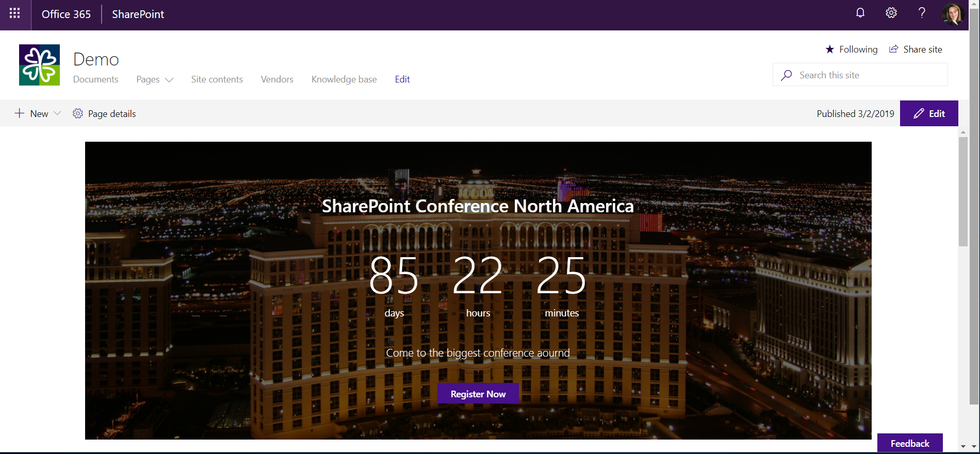Click the Page details gear icon
The image size is (980, 454).
(78, 113)
